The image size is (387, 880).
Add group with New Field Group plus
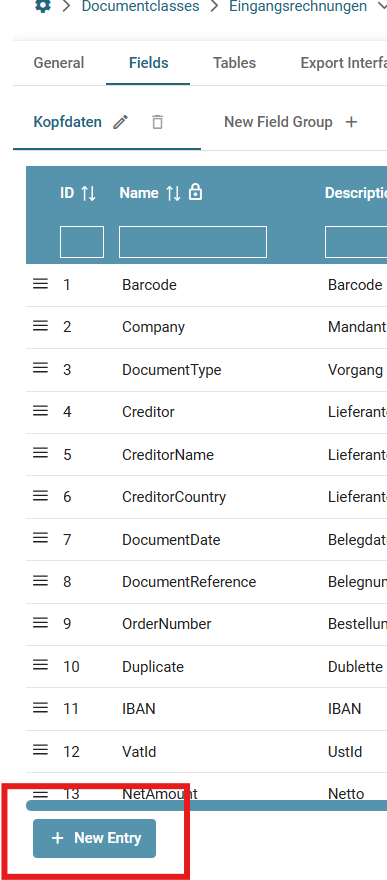pos(351,122)
